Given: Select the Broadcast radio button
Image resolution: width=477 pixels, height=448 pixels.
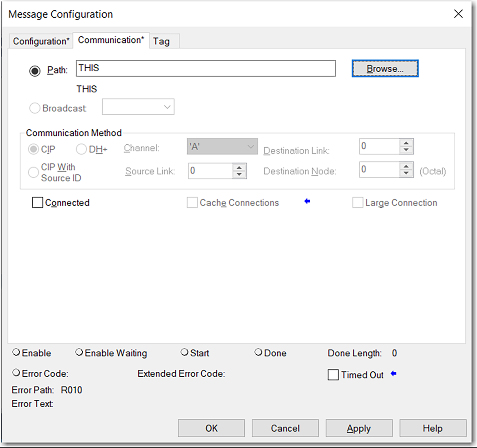Looking at the screenshot, I should (x=35, y=108).
